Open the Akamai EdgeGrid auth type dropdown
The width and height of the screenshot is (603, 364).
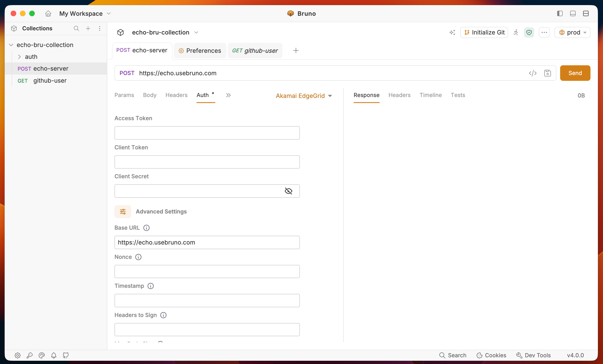click(x=304, y=96)
